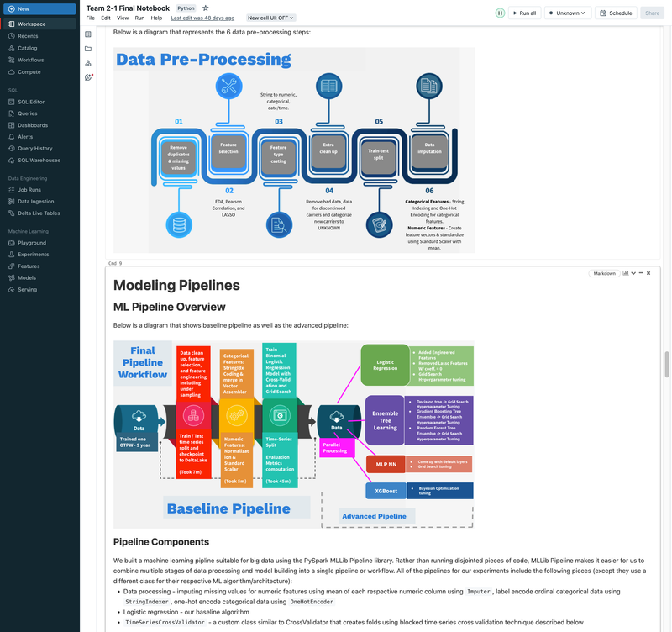Open Catalog in the left sidebar
Viewport: 672px width, 632px height.
[29, 48]
